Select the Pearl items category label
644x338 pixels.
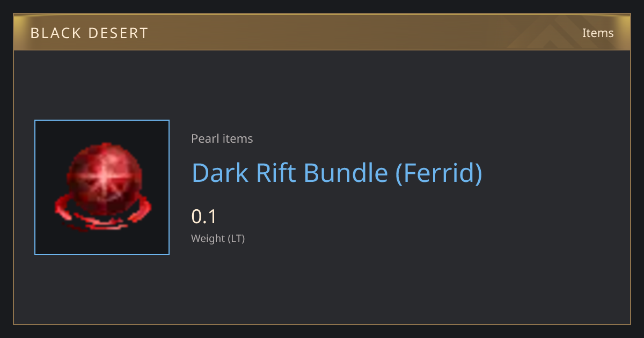pyautogui.click(x=222, y=138)
